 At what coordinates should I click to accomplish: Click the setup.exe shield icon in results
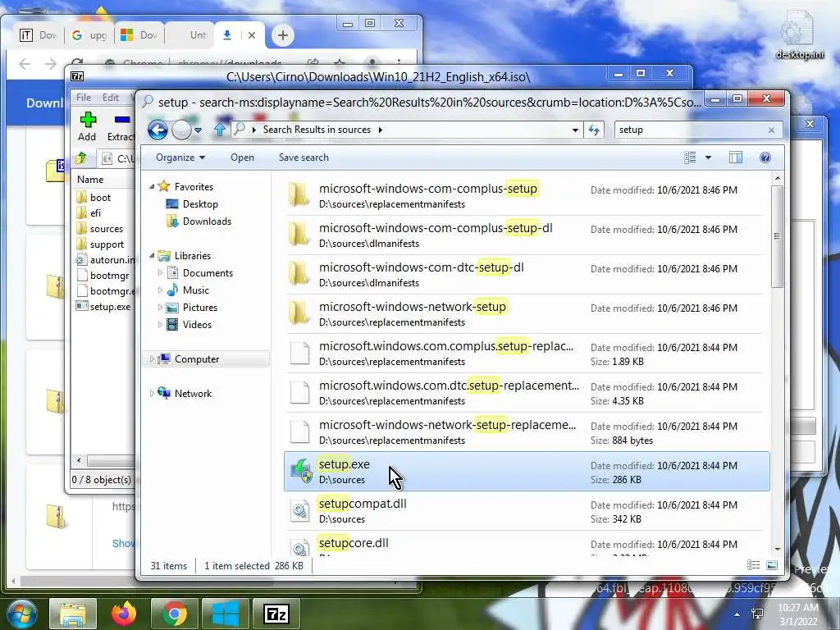point(301,472)
